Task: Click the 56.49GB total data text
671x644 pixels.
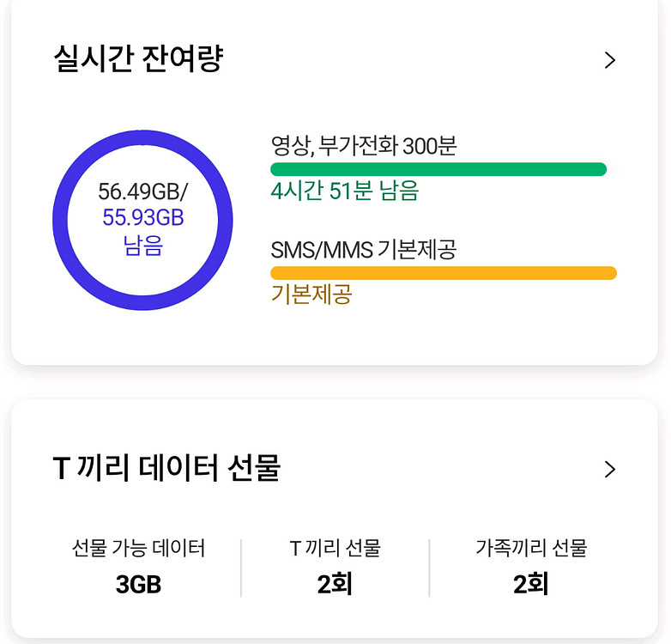Action: [142, 191]
